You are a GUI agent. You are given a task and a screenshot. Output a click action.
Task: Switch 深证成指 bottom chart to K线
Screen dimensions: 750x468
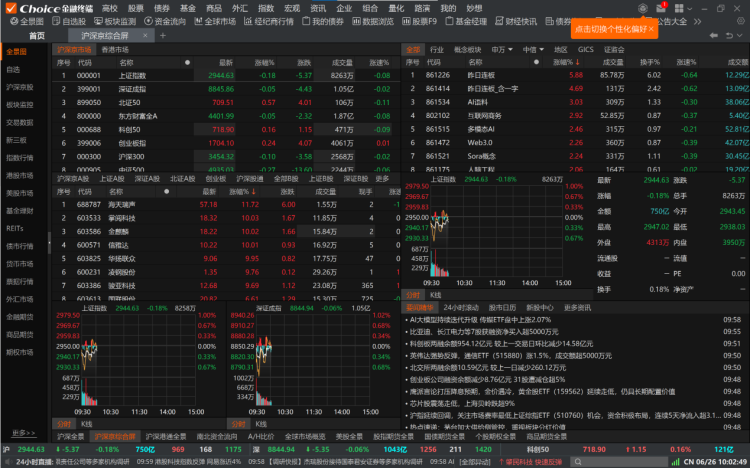coord(261,424)
